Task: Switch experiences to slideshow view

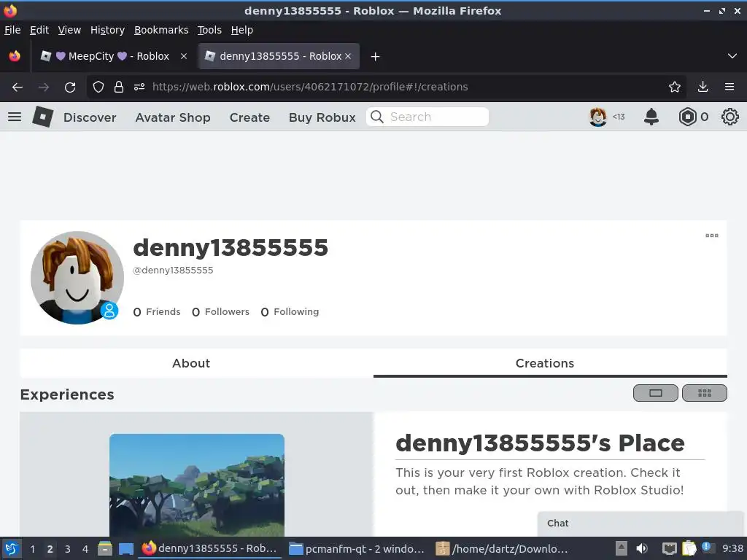Action: [656, 393]
